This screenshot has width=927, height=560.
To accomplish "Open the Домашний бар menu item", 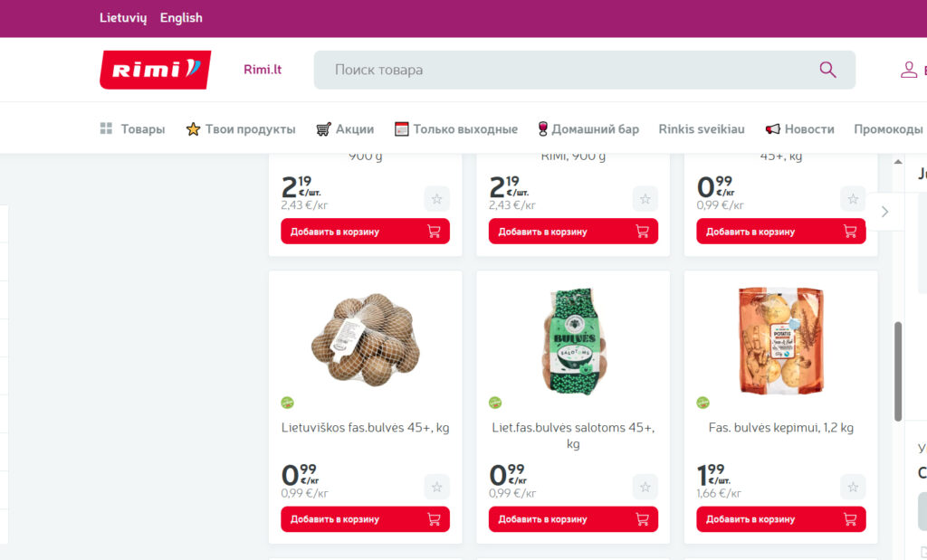I will (x=588, y=128).
